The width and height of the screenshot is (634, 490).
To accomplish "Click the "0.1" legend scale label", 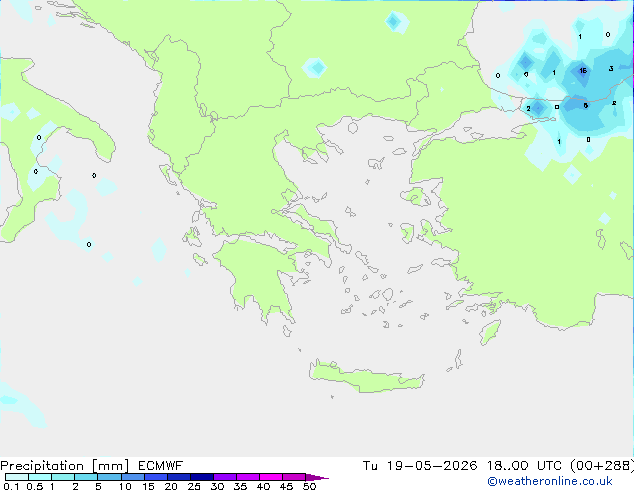I will click(x=11, y=486).
